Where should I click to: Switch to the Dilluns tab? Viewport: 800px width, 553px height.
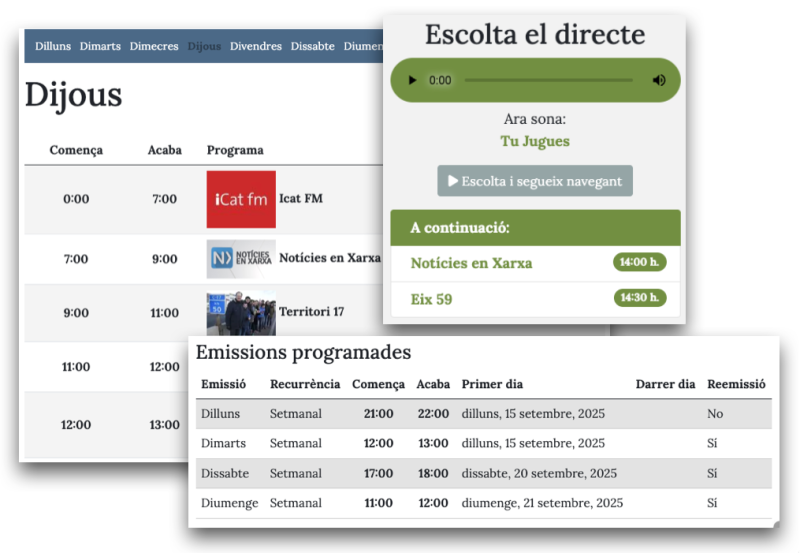53,47
